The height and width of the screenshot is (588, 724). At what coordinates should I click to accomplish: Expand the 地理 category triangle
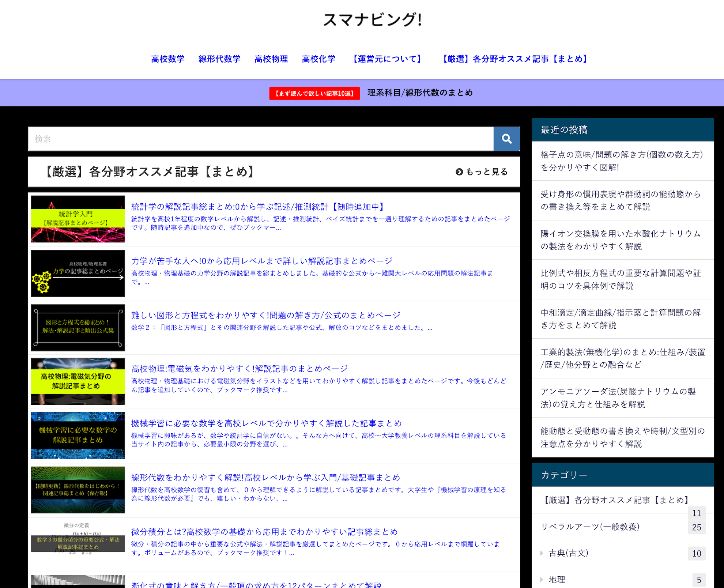pos(542,580)
